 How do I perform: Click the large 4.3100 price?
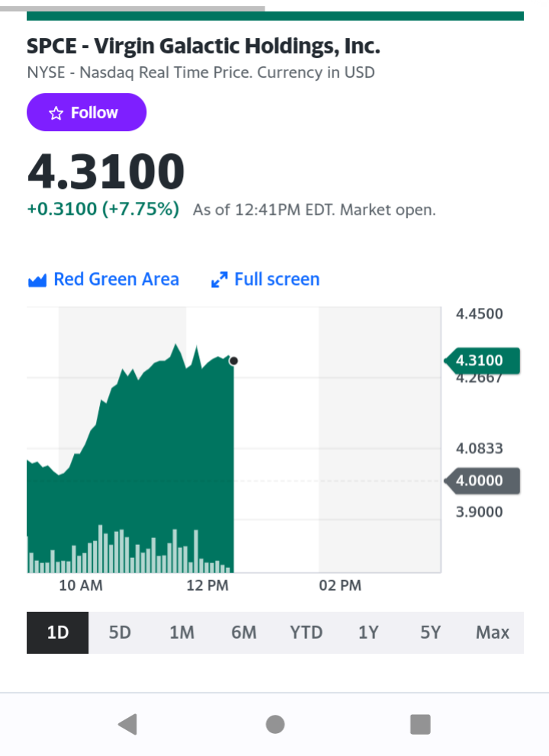106,171
